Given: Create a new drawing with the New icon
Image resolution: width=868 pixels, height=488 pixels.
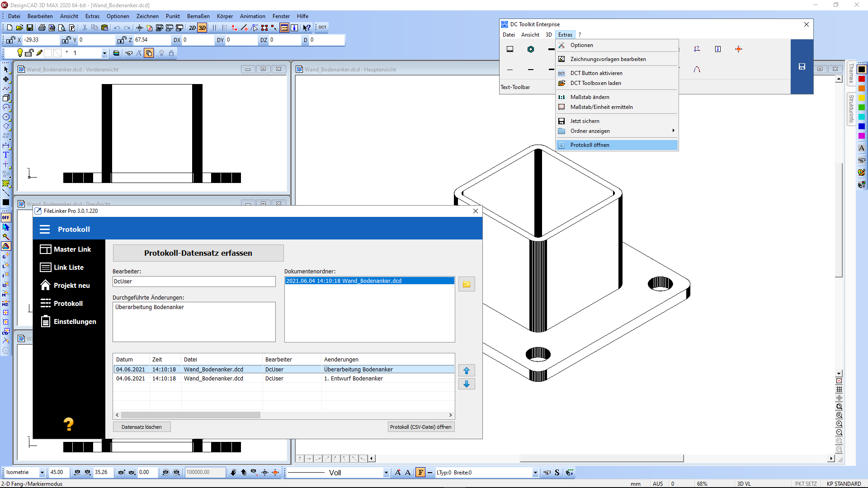Looking at the screenshot, I should click(x=9, y=28).
